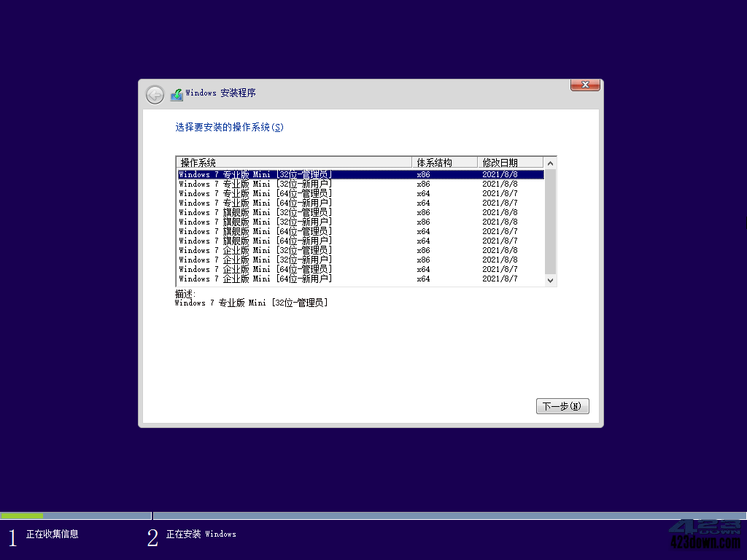Click the 下一步(N) button

pos(562,406)
